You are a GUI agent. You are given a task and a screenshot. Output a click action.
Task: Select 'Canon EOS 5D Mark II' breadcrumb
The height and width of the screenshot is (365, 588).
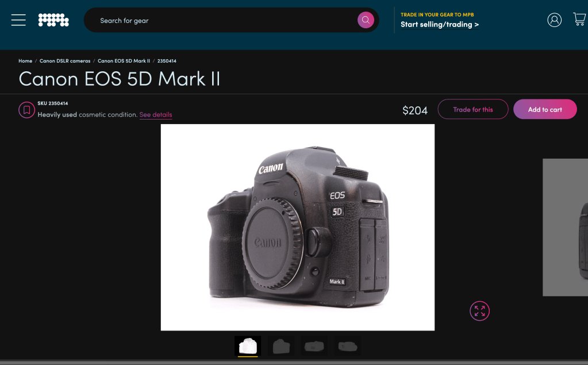point(124,61)
